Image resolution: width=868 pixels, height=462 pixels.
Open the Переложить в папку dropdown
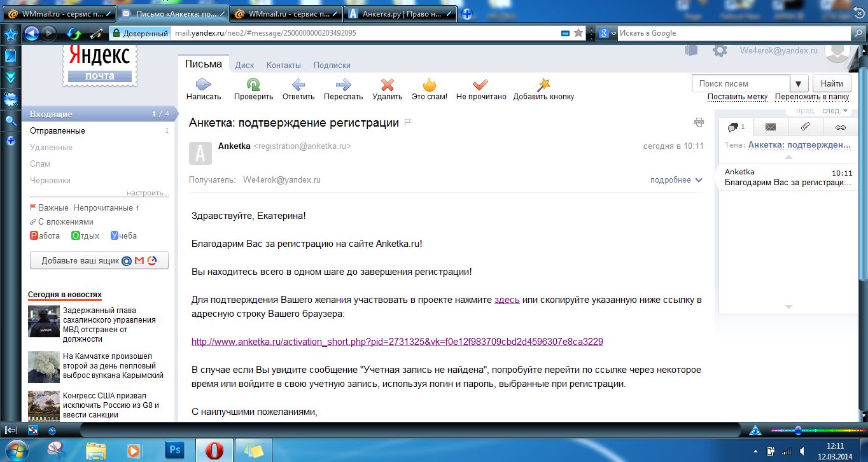pos(812,97)
